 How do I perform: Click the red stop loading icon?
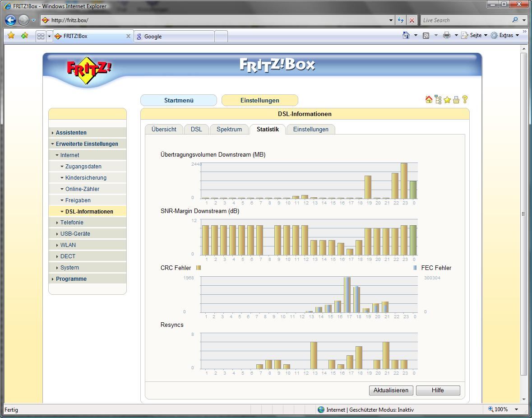pos(412,20)
